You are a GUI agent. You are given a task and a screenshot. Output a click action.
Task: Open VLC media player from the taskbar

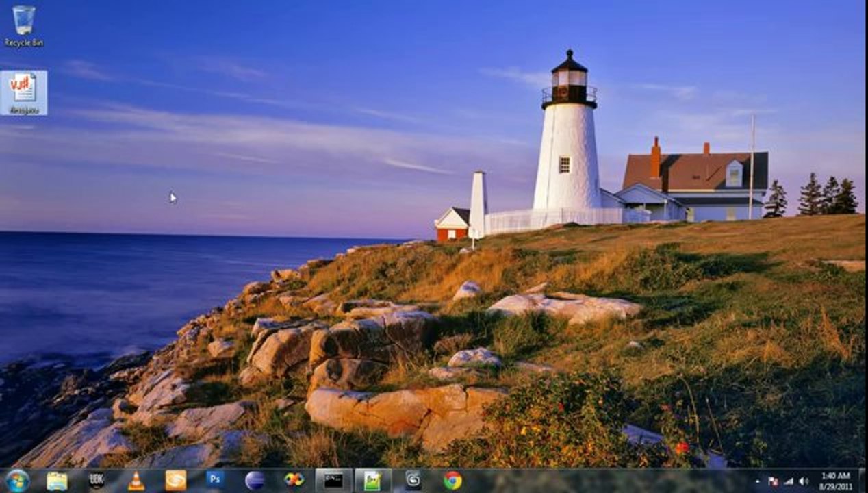(x=136, y=481)
